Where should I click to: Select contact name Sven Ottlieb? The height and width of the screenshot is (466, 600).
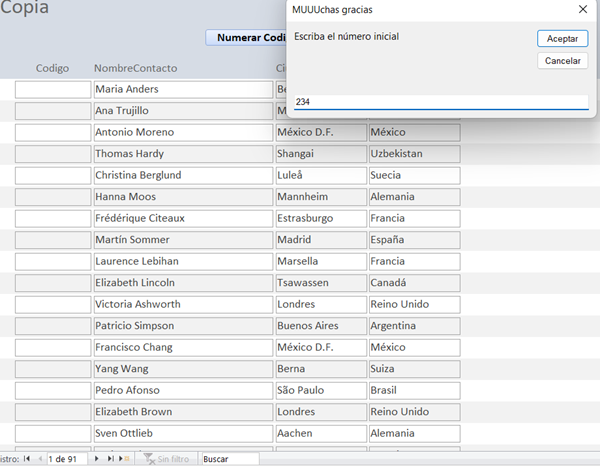183,433
